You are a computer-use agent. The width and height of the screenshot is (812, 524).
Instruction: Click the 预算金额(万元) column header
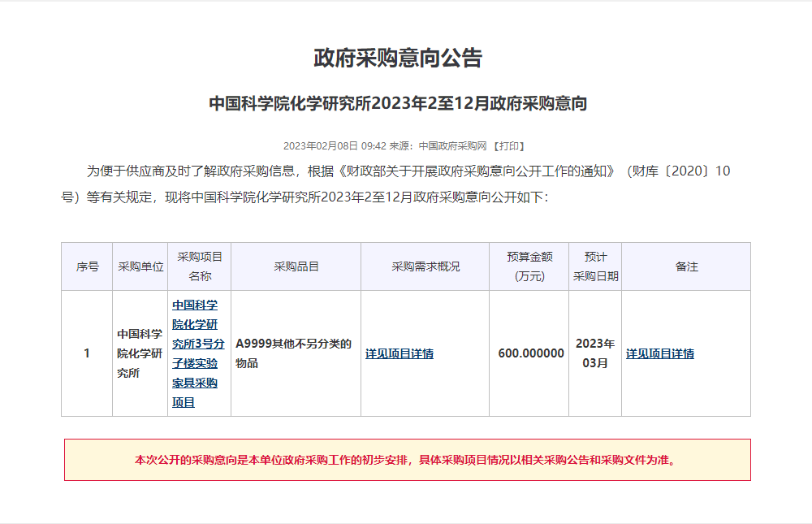(529, 266)
